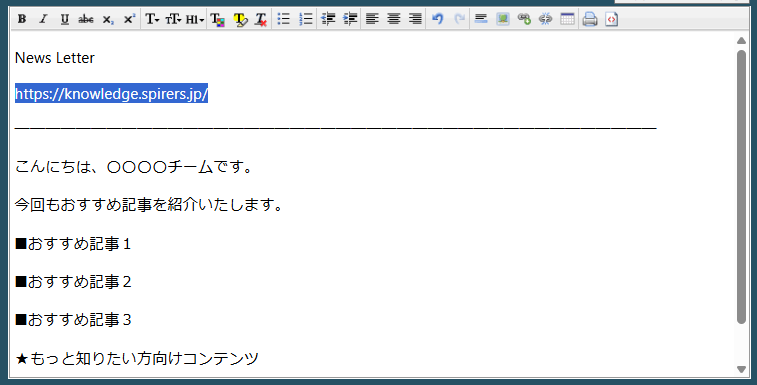Undo the last edit
This screenshot has width=757, height=385.
click(x=438, y=19)
